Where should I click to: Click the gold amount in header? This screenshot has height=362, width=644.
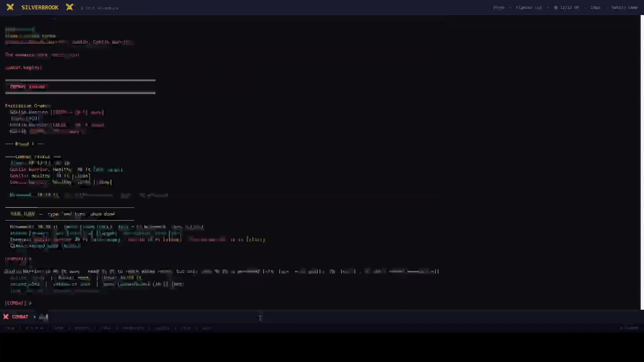595,7
